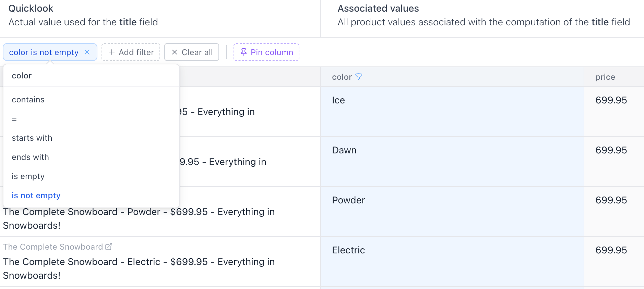Select the 'is not empty' filter operator
The height and width of the screenshot is (289, 644).
(x=36, y=195)
